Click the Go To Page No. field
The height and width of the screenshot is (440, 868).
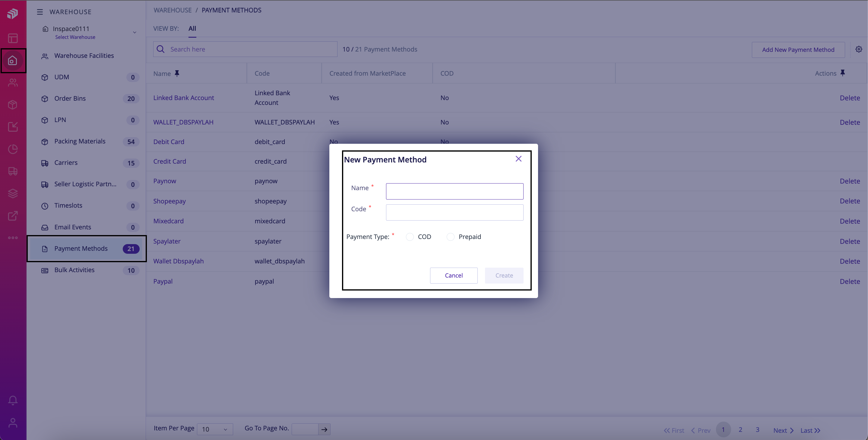click(305, 429)
